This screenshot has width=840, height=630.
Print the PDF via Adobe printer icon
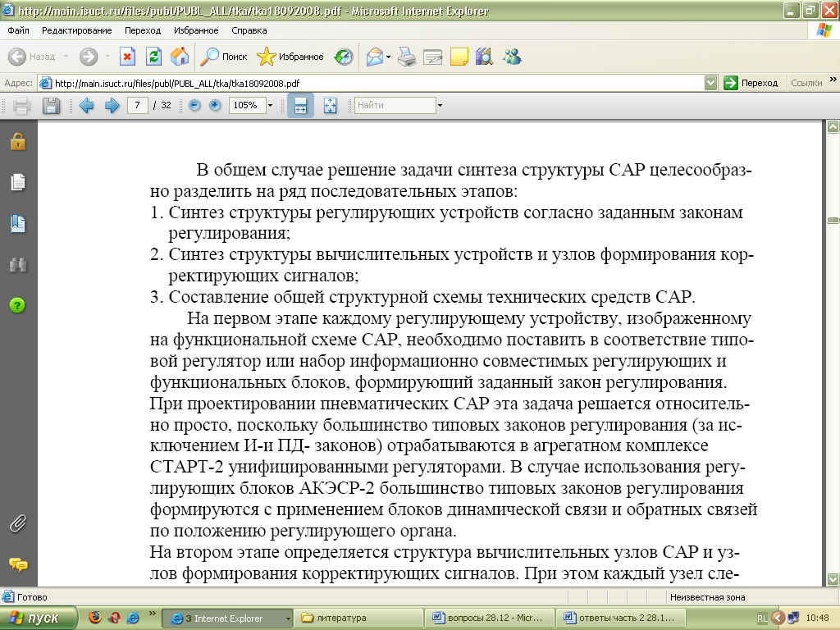[x=21, y=106]
